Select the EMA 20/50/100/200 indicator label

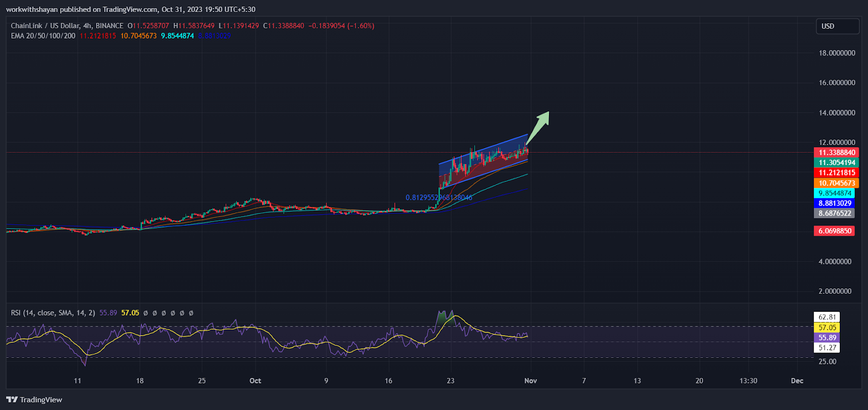click(x=43, y=36)
